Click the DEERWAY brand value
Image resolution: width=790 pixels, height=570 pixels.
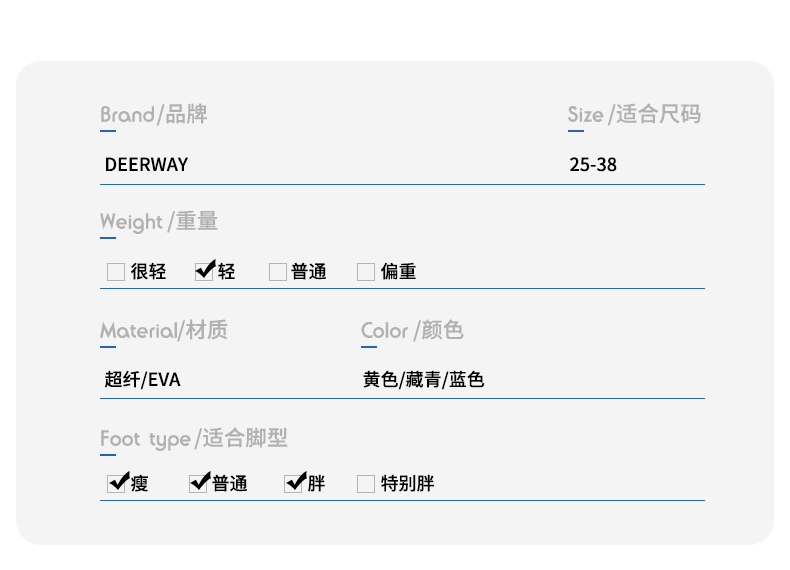pyautogui.click(x=146, y=165)
